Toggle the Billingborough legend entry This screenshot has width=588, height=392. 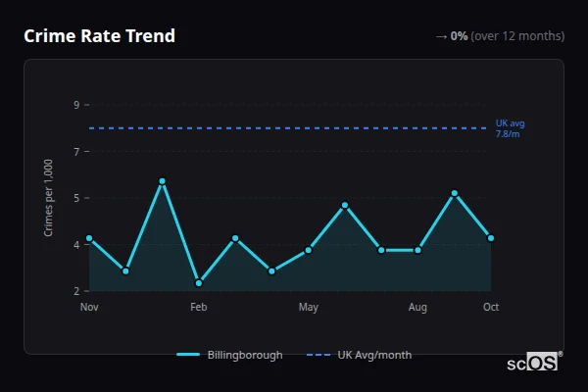click(229, 355)
